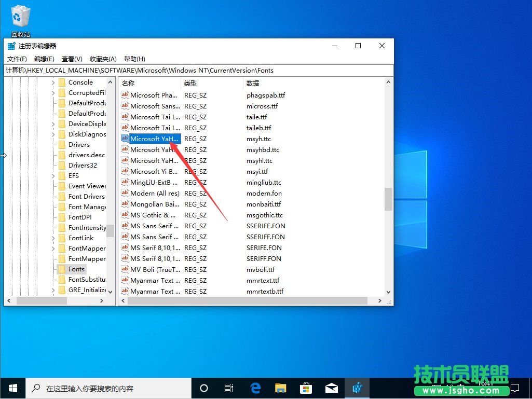Open the 查看 (View) menu

tap(72, 59)
